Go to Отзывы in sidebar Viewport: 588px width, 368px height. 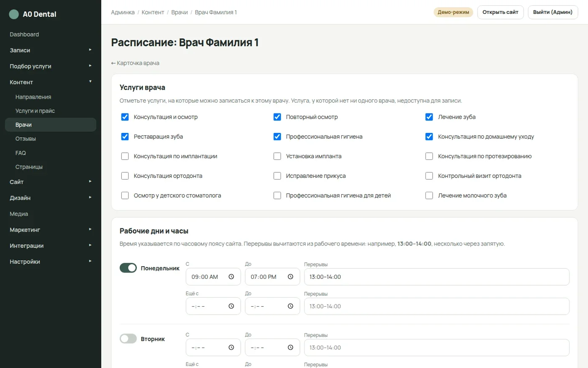pos(50,139)
